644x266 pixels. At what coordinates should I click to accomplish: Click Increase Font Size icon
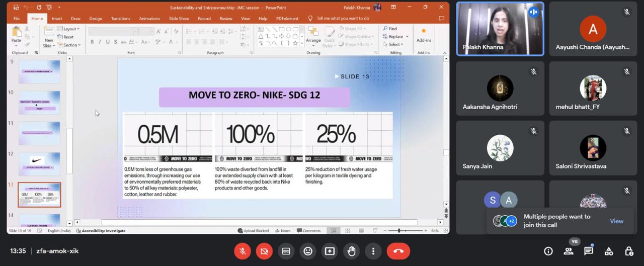click(158, 31)
